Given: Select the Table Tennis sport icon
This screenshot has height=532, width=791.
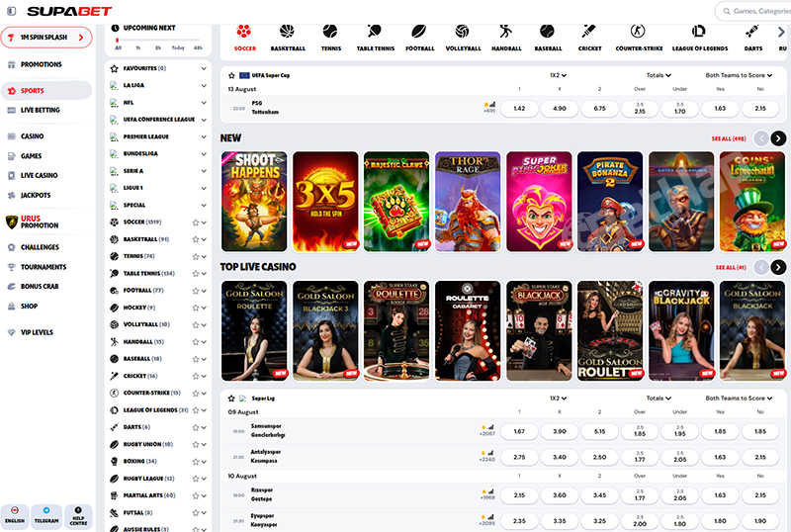Looking at the screenshot, I should coord(375,32).
